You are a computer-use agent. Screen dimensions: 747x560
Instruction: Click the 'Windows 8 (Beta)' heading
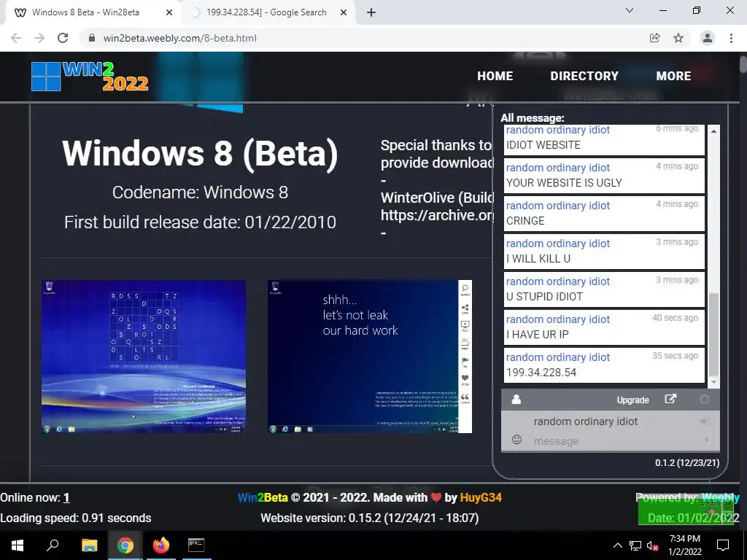(x=200, y=153)
